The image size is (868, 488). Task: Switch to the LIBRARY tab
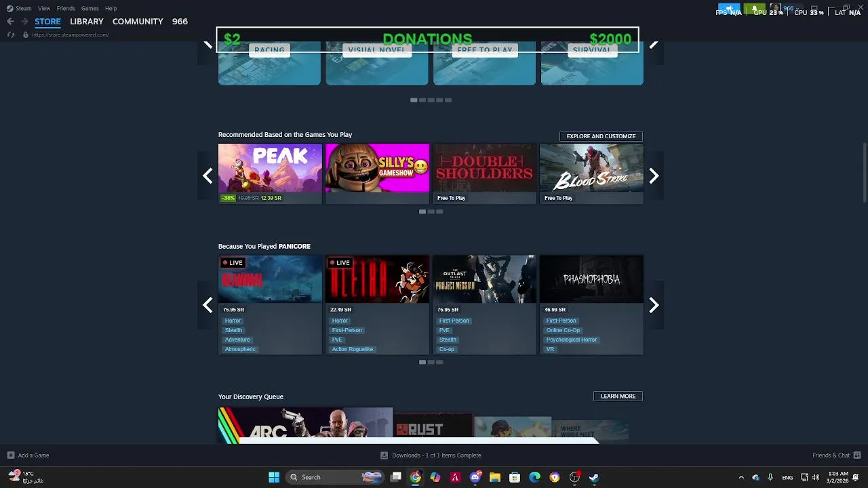pos(87,22)
